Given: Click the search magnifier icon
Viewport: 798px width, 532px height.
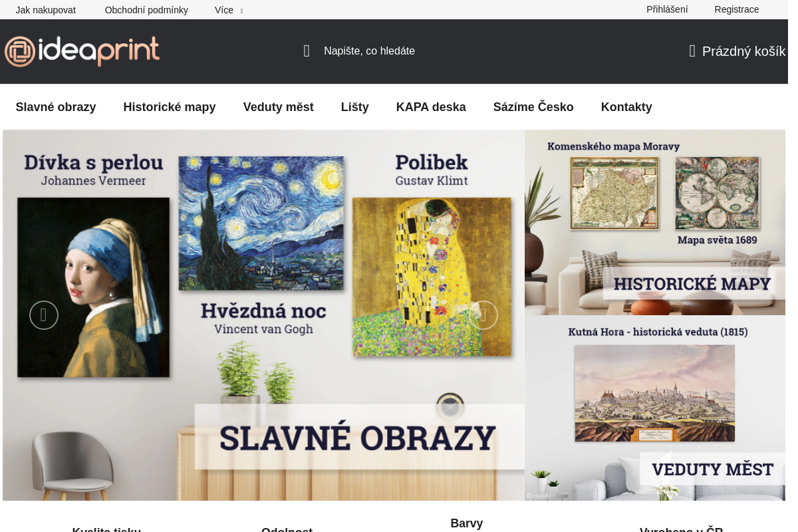Looking at the screenshot, I should pos(307,51).
